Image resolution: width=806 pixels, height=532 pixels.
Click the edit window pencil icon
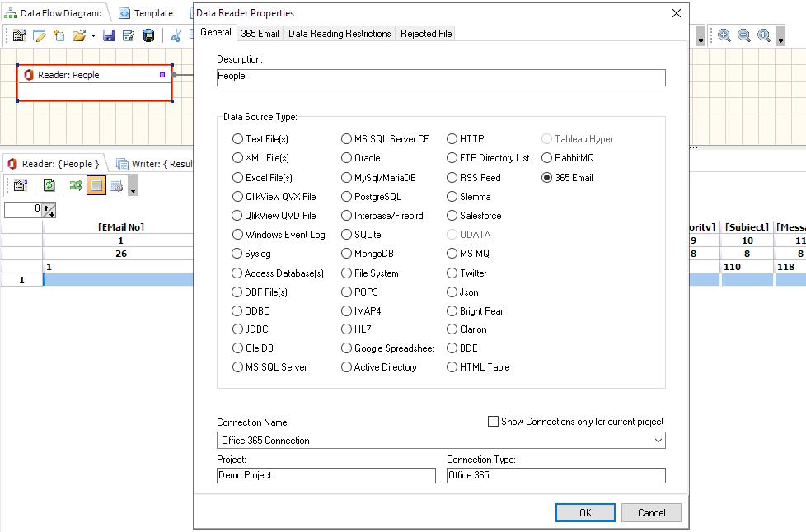click(x=39, y=35)
